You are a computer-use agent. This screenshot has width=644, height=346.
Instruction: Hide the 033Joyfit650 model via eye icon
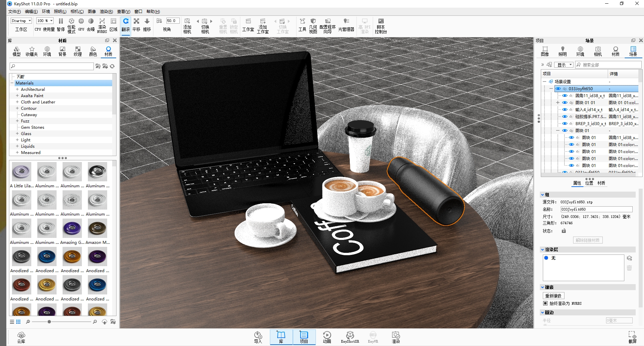point(558,89)
